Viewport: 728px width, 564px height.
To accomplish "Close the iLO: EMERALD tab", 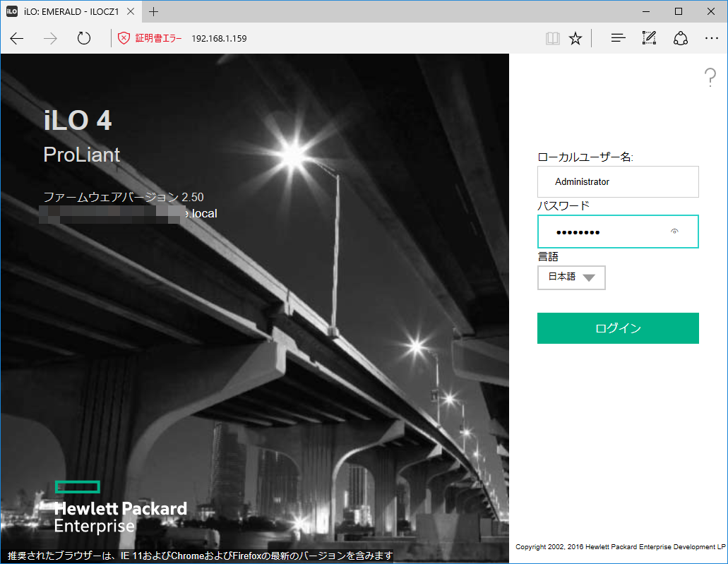I will point(131,11).
